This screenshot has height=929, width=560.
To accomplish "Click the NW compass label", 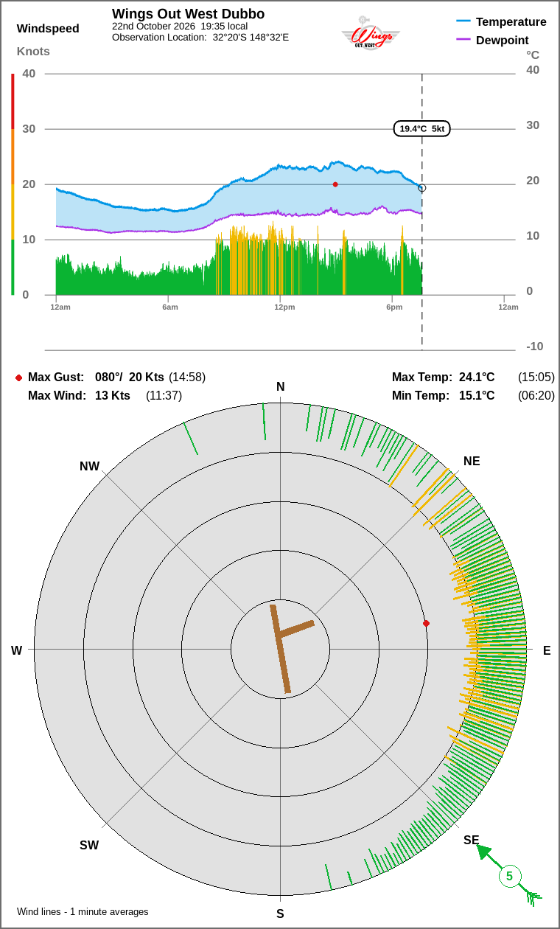I will (89, 467).
